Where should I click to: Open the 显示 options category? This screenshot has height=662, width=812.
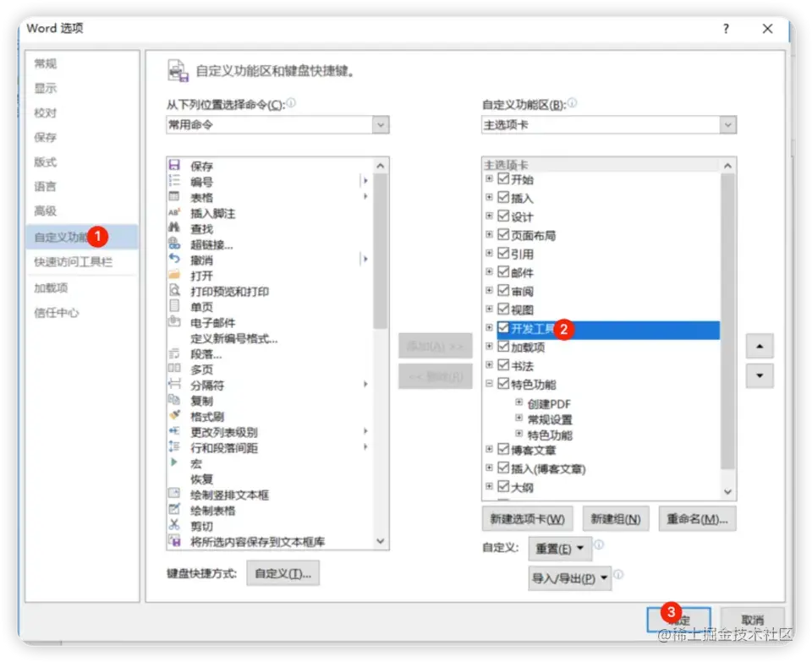click(x=46, y=89)
